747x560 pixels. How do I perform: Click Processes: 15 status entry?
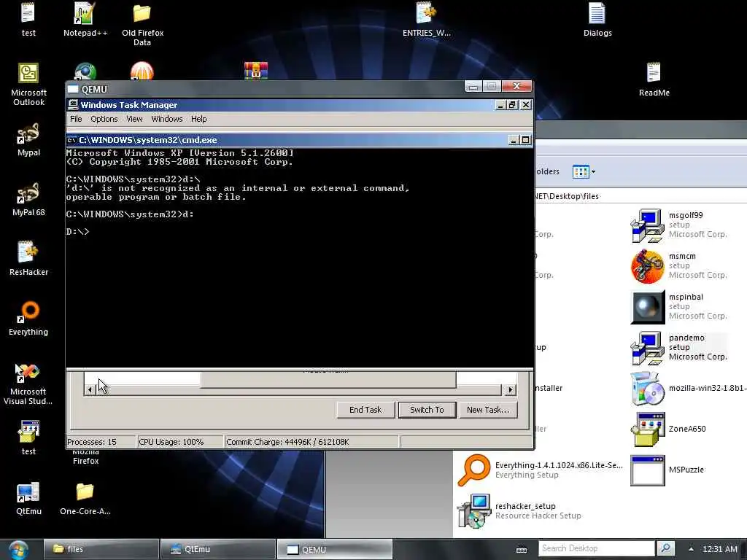click(x=101, y=442)
